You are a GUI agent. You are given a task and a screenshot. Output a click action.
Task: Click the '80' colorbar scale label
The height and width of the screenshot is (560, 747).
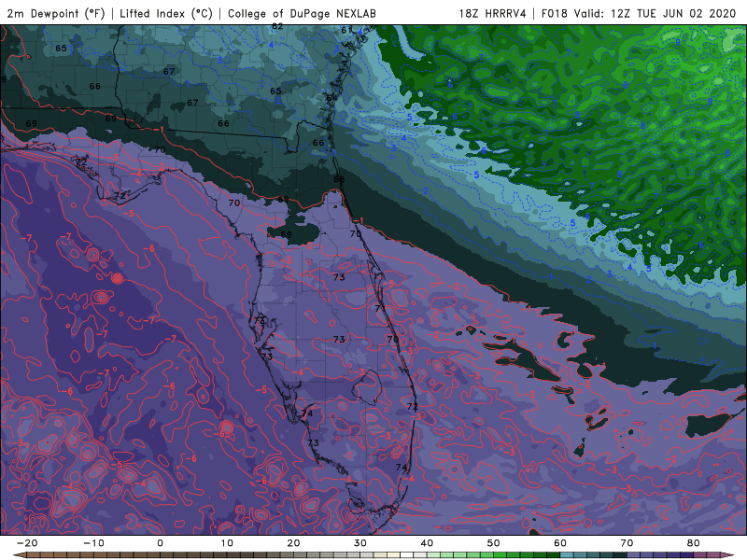tap(694, 543)
